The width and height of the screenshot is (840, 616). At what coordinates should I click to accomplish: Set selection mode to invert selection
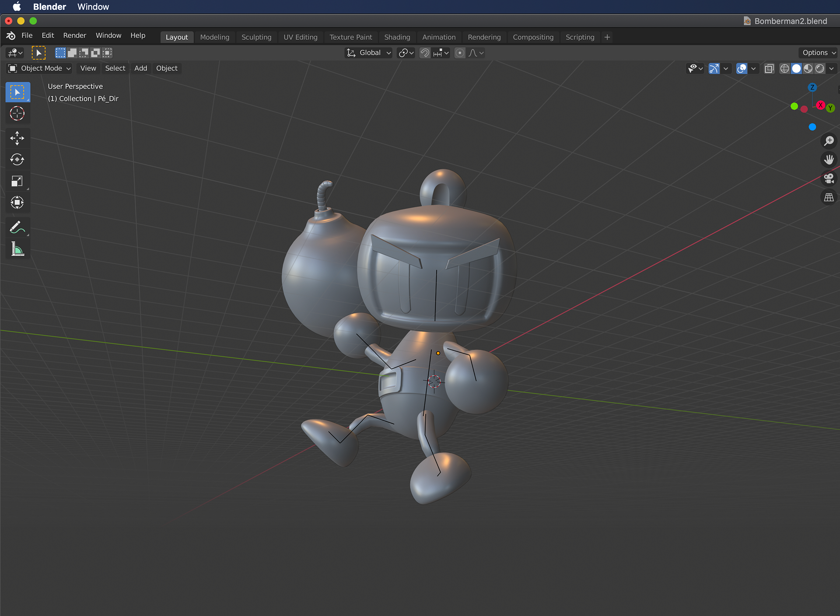pos(95,53)
